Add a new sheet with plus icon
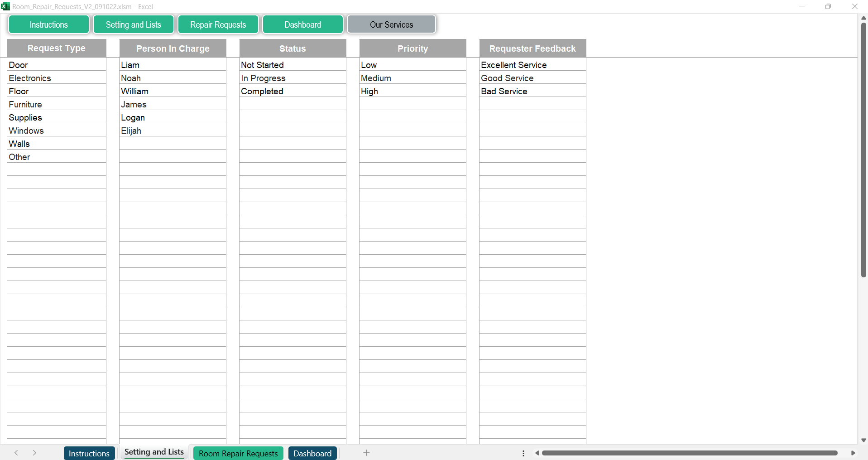 coord(366,453)
